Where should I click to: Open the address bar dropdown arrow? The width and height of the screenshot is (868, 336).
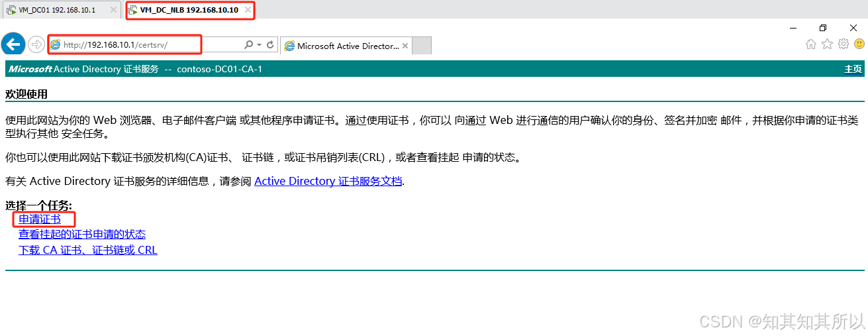pos(259,45)
